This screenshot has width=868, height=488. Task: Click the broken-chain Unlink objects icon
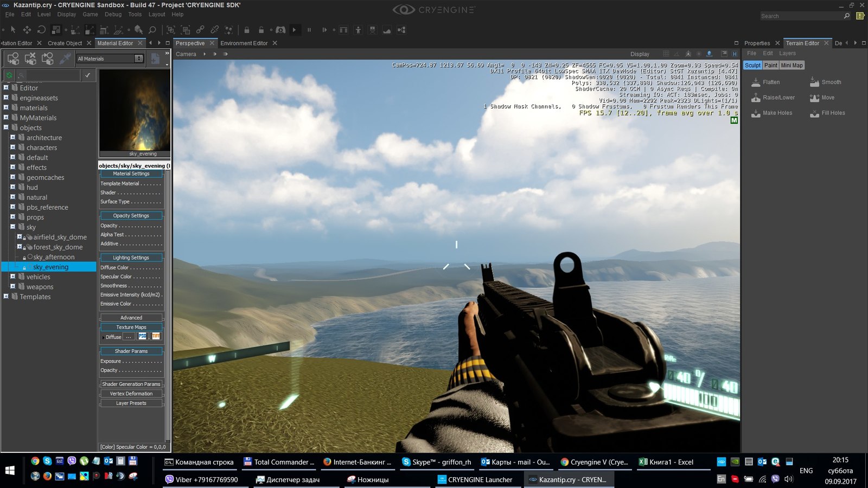[215, 30]
